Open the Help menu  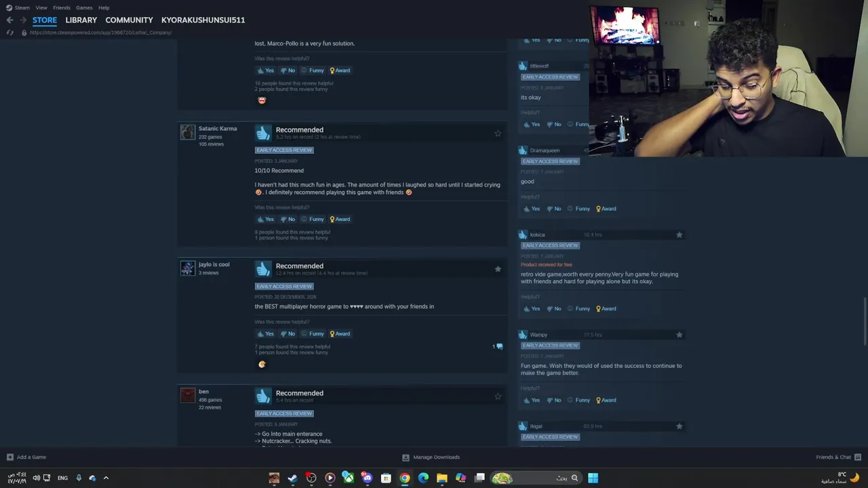pyautogui.click(x=104, y=7)
